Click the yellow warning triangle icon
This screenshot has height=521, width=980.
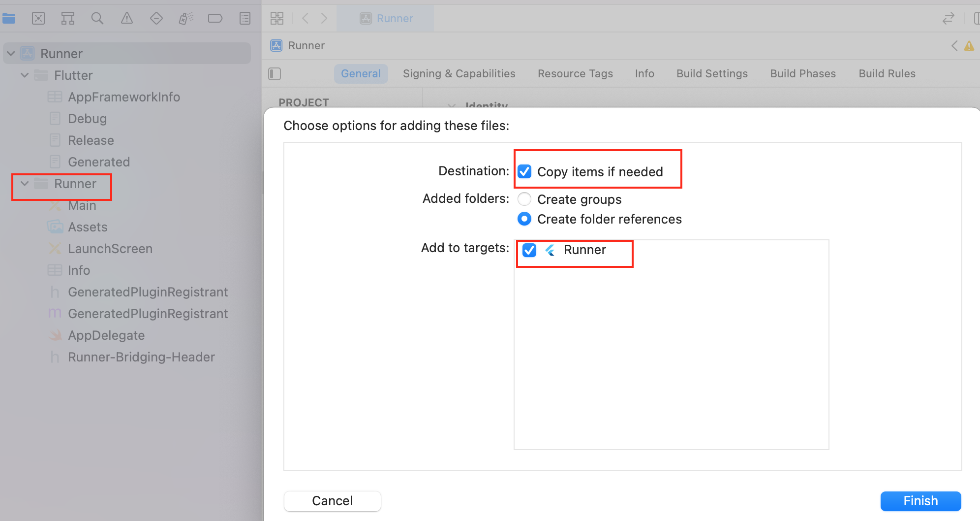pos(969,46)
